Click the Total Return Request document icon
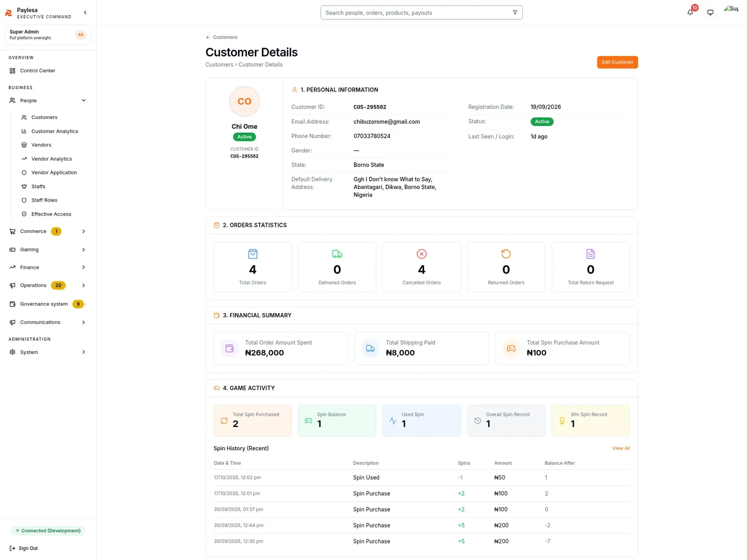 [x=591, y=254]
